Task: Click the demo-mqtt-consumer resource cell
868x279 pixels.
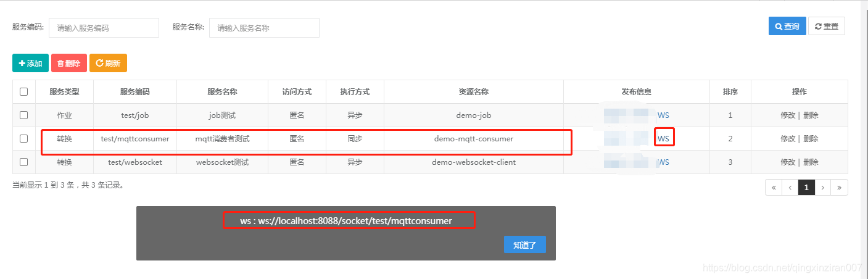Action: [474, 138]
